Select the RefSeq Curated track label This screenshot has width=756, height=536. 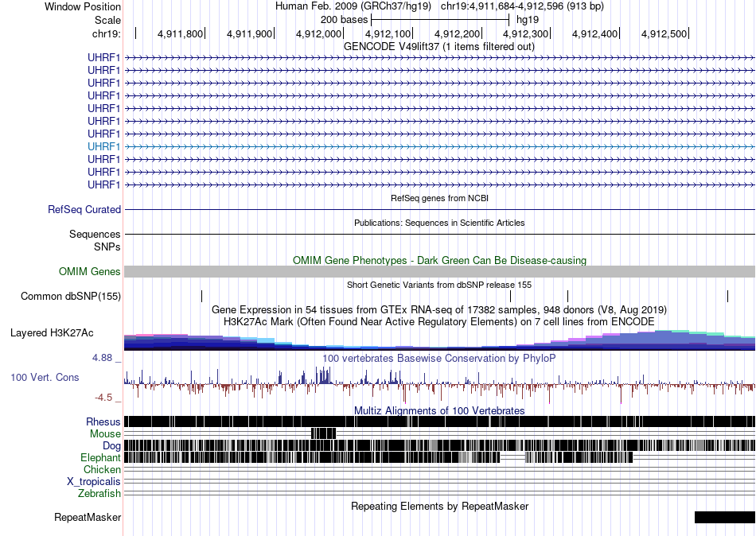coord(84,210)
